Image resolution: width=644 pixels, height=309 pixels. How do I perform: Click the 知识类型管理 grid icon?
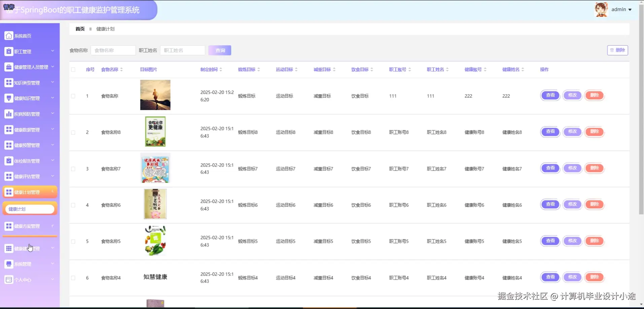(x=8, y=82)
